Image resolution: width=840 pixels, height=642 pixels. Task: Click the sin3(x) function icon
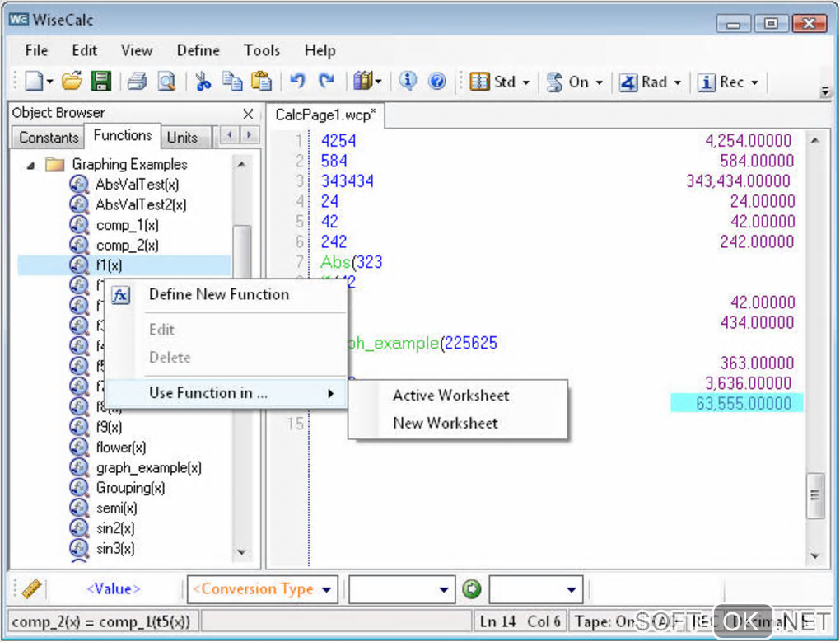[79, 548]
